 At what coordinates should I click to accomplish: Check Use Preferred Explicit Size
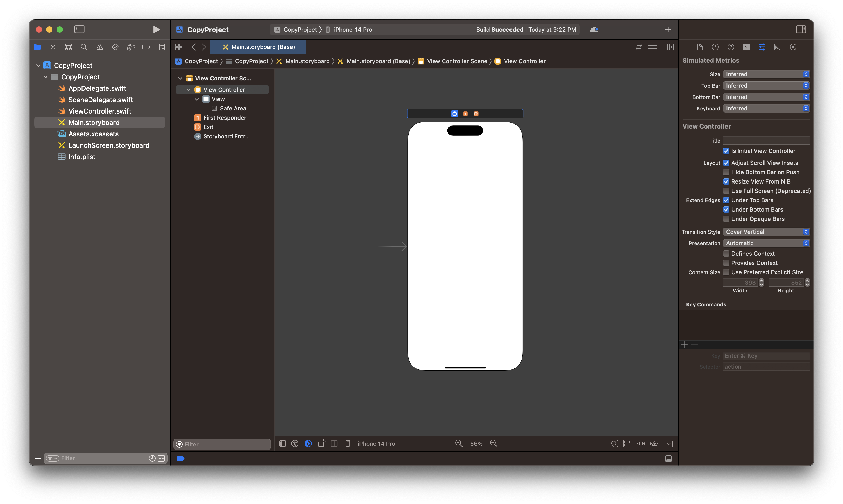(726, 272)
